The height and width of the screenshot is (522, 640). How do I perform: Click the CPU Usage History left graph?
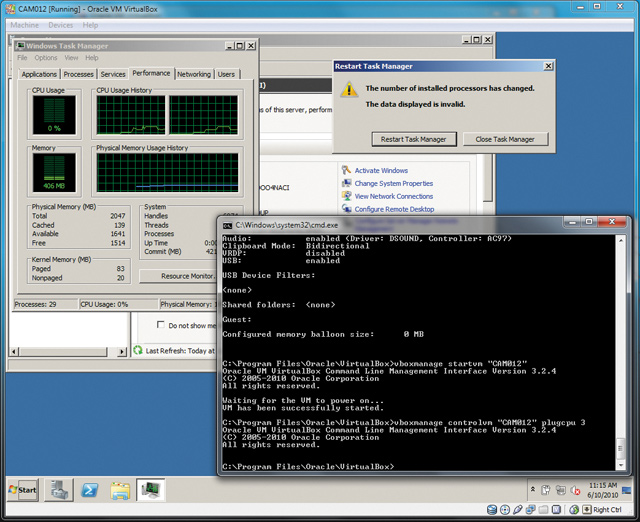pos(131,115)
